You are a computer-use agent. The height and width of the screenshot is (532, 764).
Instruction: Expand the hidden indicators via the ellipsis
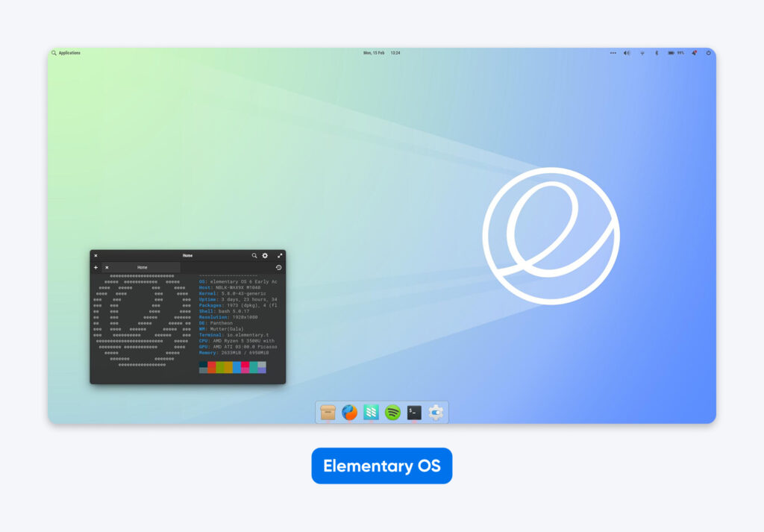click(x=613, y=53)
